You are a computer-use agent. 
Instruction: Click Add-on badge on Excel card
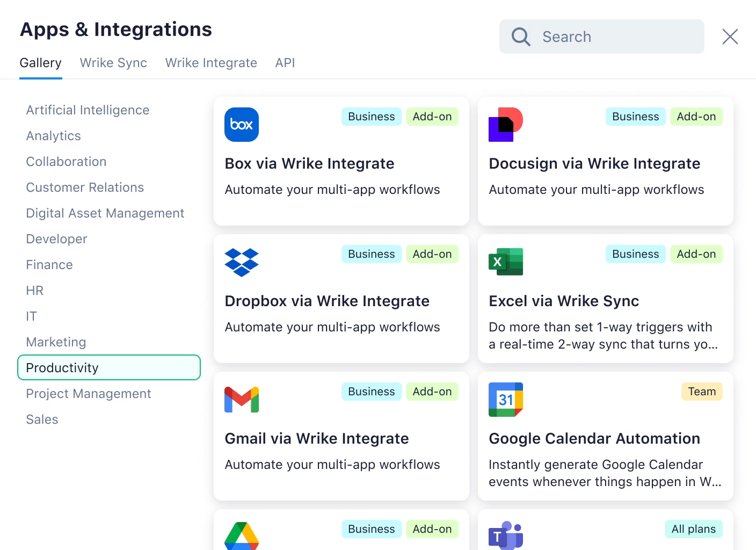[x=696, y=254]
